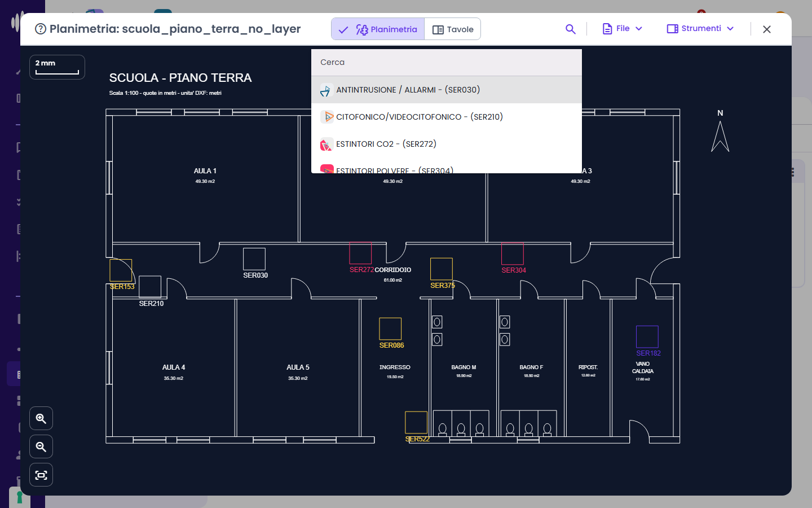
Task: Click the BAGNO M room label
Action: [x=464, y=367]
